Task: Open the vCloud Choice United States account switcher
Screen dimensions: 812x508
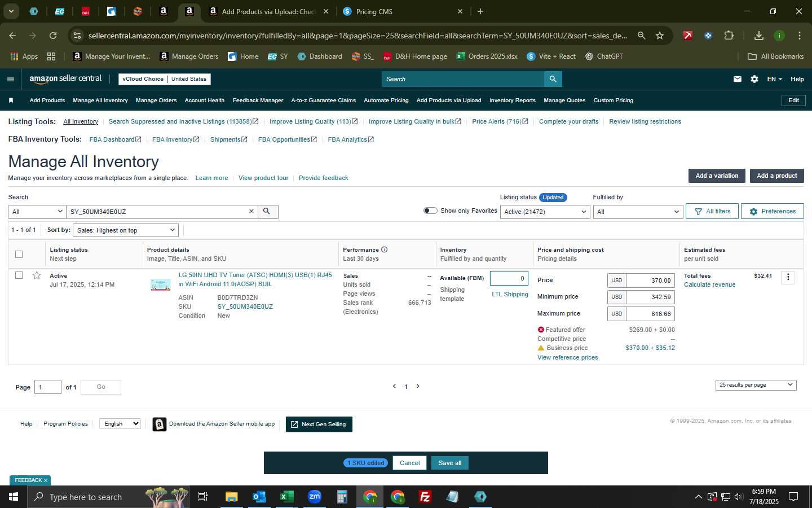Action: [165, 79]
